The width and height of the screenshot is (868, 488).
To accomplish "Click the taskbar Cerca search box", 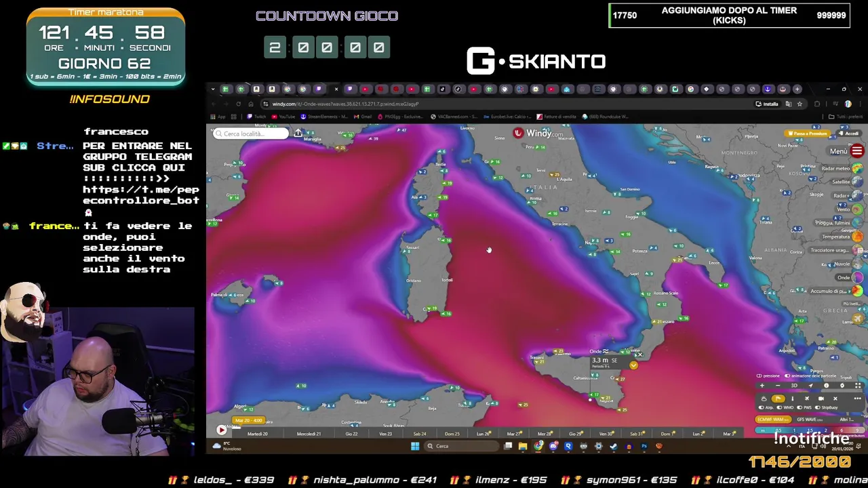I will click(x=462, y=446).
